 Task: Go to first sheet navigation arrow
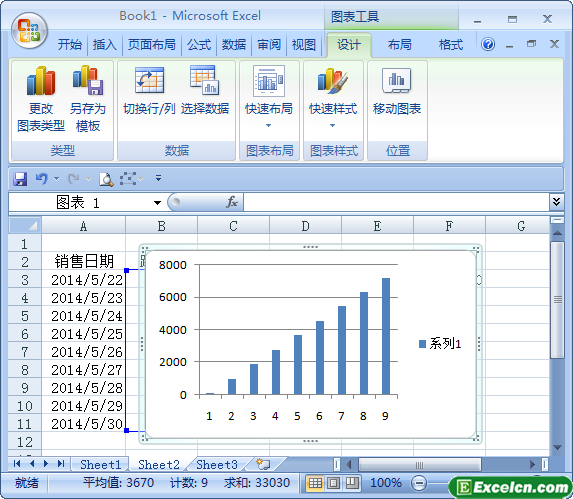tap(17, 464)
